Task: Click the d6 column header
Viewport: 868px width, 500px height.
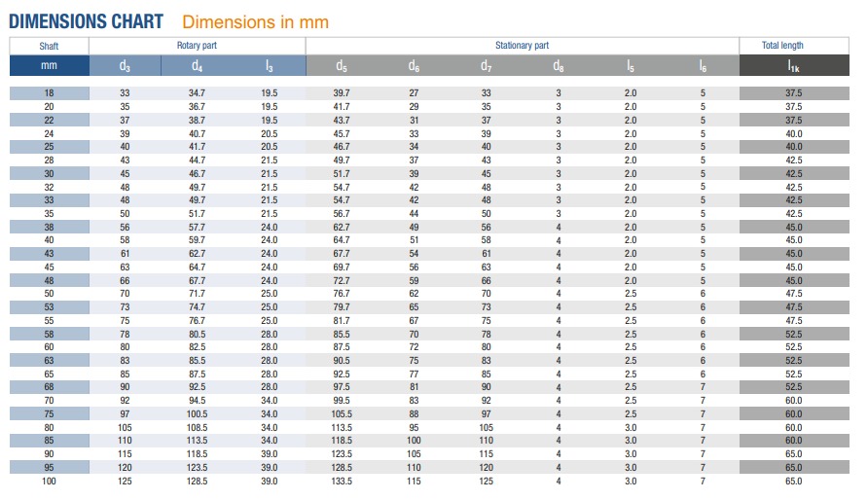Action: point(414,66)
